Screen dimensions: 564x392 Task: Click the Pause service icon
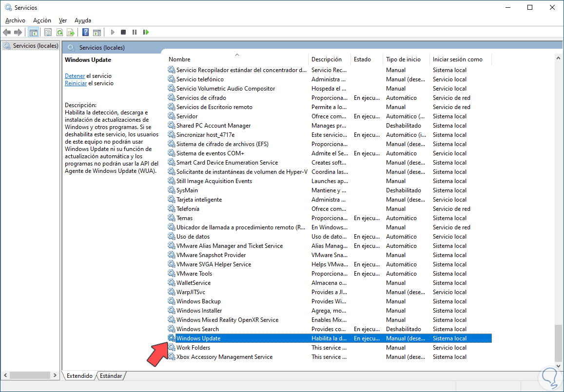click(x=135, y=32)
